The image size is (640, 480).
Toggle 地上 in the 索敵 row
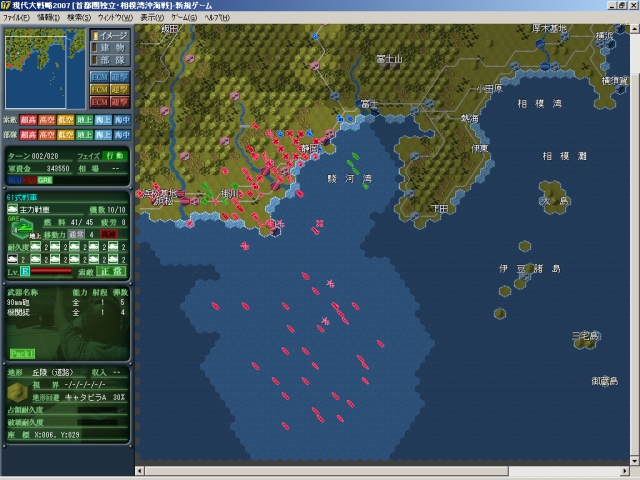click(x=84, y=120)
